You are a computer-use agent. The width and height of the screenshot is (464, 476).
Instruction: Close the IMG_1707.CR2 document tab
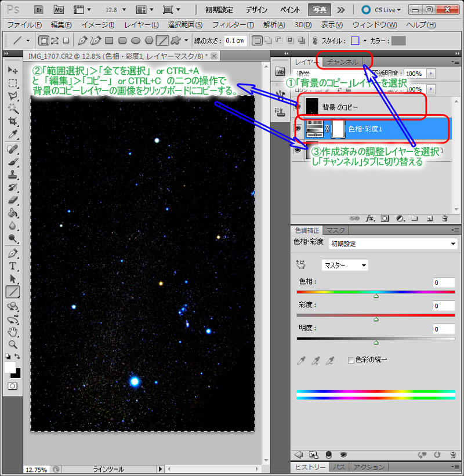(x=214, y=56)
